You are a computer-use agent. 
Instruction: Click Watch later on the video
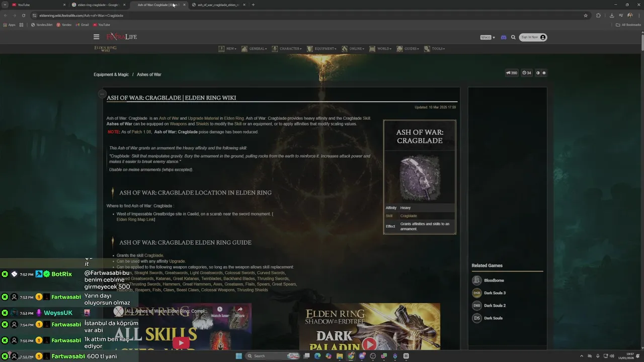(220, 312)
